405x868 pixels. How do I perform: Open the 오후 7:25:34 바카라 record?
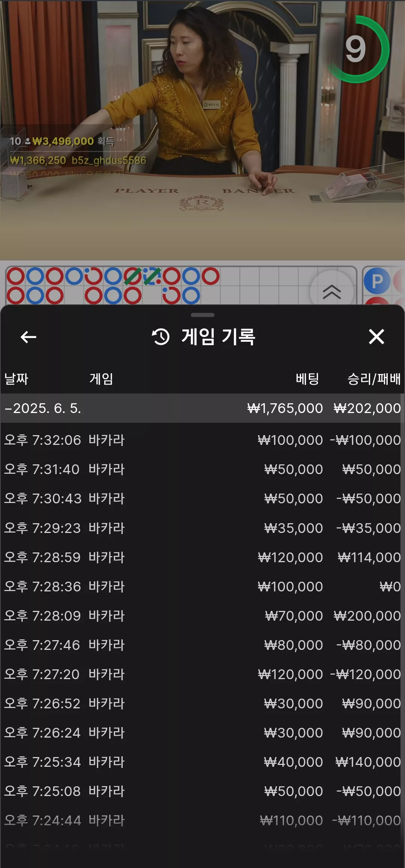coord(202,762)
